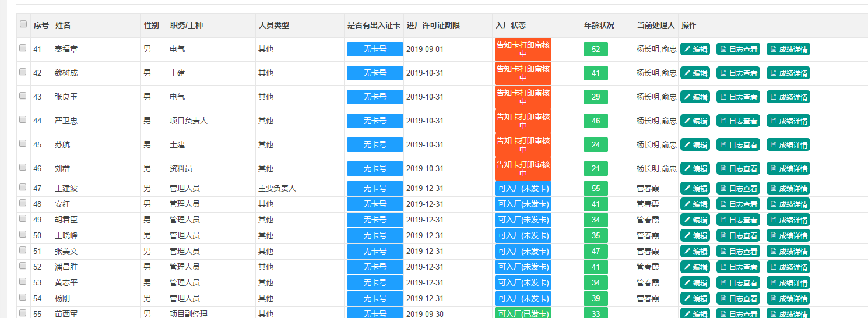Edit the record of 王晓峰
The width and height of the screenshot is (868, 318).
tap(695, 235)
